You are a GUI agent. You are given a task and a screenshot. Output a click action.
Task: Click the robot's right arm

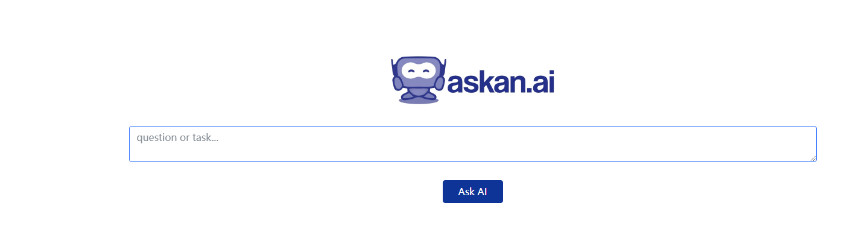pos(440,84)
